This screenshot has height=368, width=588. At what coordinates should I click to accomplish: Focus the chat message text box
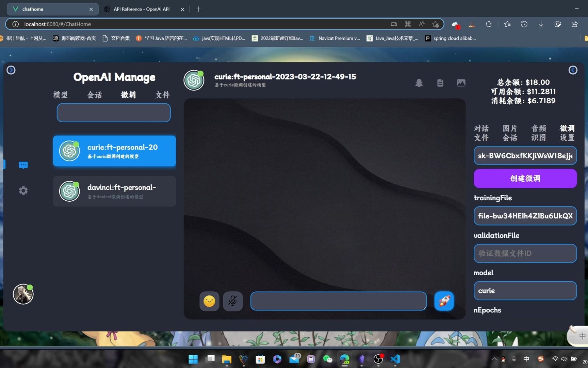pos(338,301)
